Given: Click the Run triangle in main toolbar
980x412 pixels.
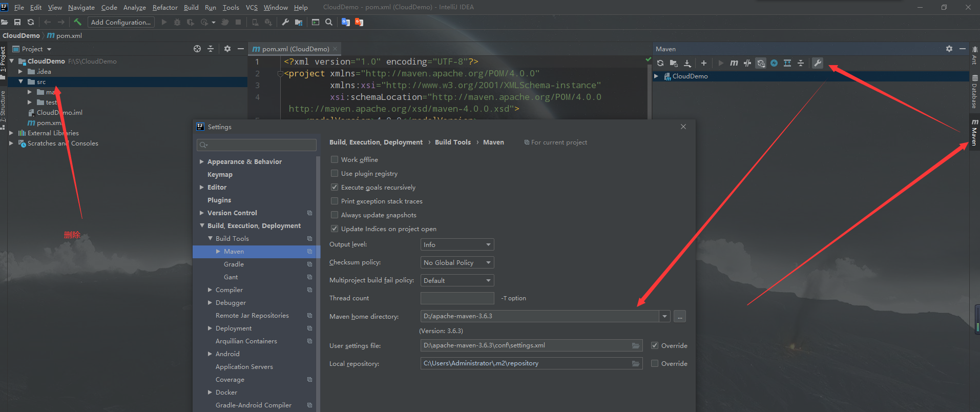Looking at the screenshot, I should click(164, 22).
